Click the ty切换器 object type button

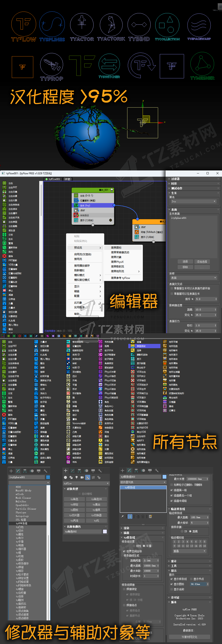[97, 515]
